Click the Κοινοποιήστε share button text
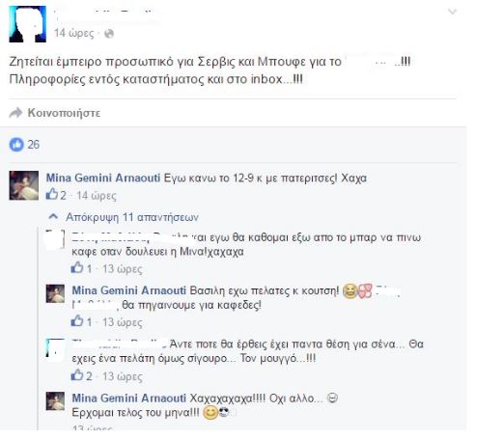Screen dimensions: 504x440 (64, 113)
